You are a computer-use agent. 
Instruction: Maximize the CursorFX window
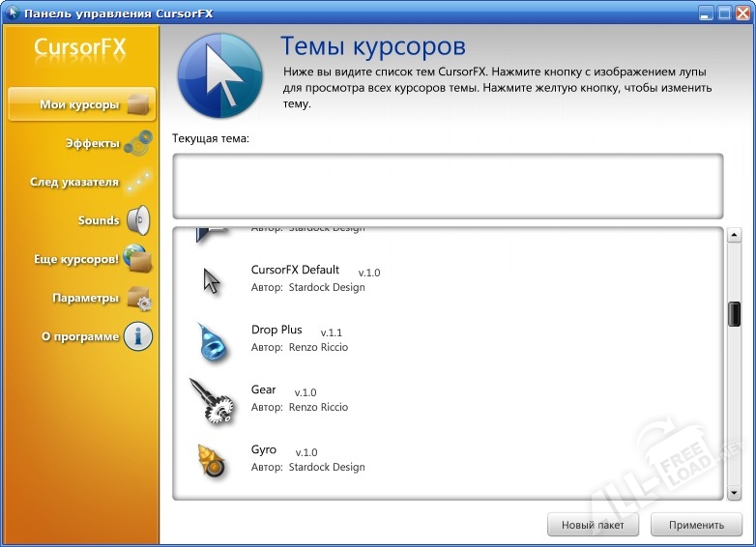724,13
